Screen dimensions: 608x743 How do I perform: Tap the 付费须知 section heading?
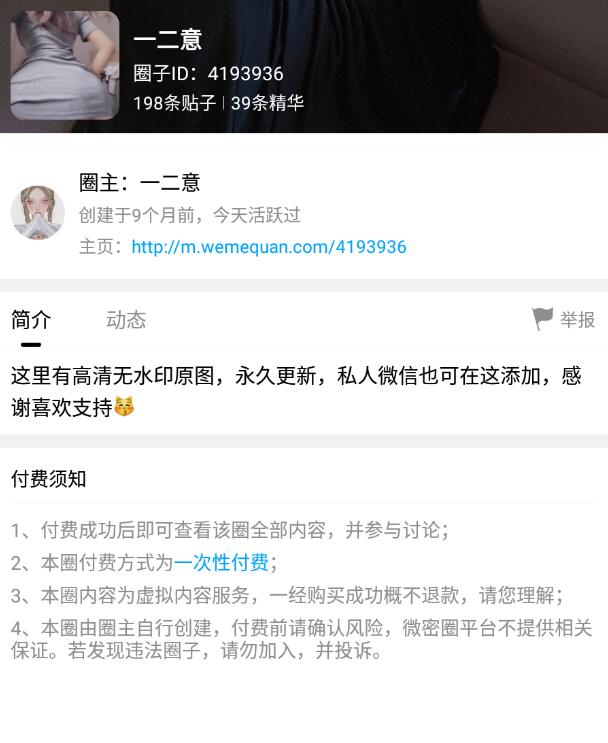pos(48,479)
